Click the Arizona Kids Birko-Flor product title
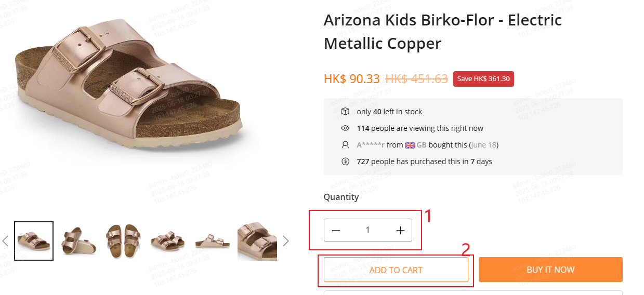The height and width of the screenshot is (295, 644). coord(443,32)
